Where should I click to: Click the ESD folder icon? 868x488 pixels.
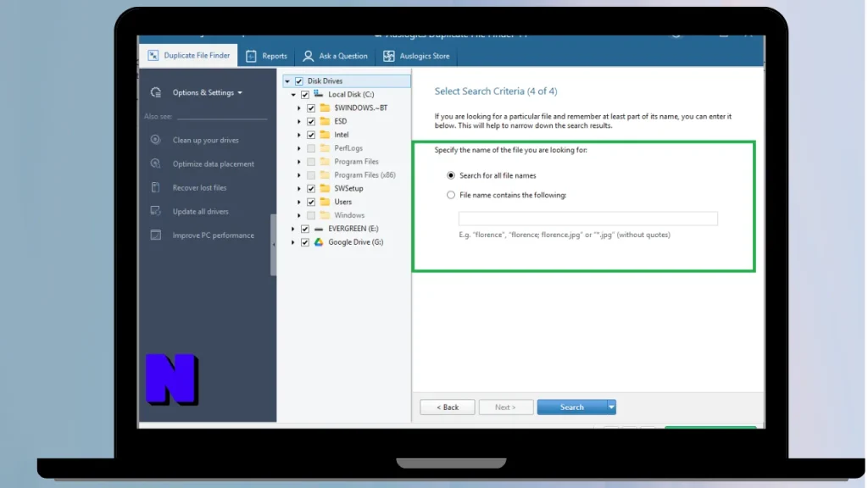[x=325, y=120]
